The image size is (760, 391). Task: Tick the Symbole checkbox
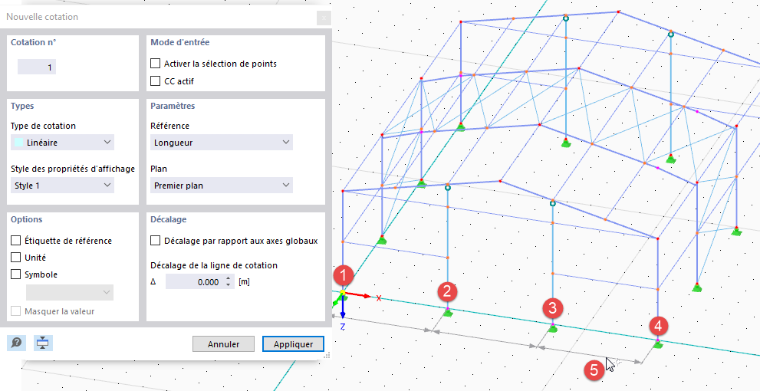16,274
